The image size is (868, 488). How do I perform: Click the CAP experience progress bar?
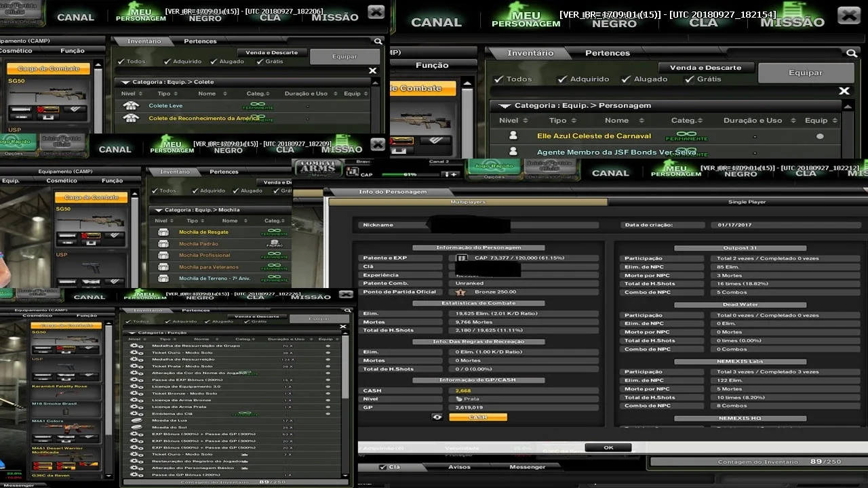coord(410,174)
